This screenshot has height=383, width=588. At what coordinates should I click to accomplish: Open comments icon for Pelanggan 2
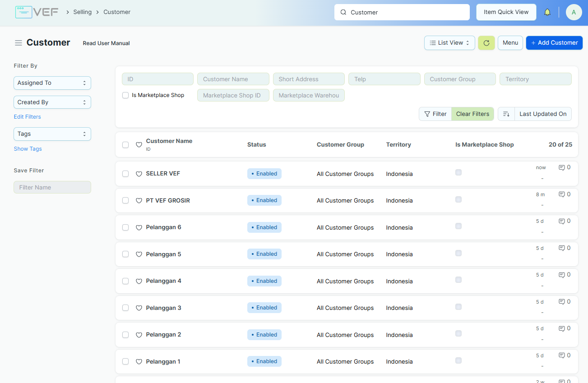562,328
